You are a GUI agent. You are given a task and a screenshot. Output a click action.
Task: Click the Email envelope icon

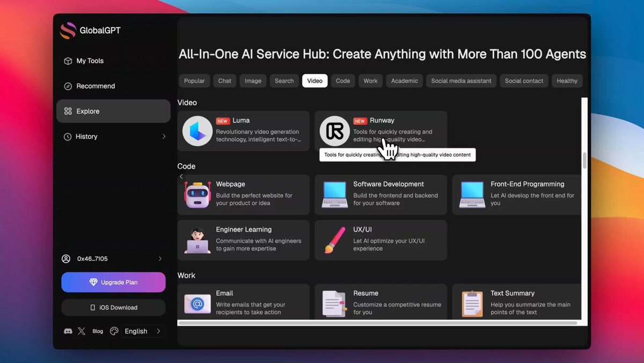197,304
